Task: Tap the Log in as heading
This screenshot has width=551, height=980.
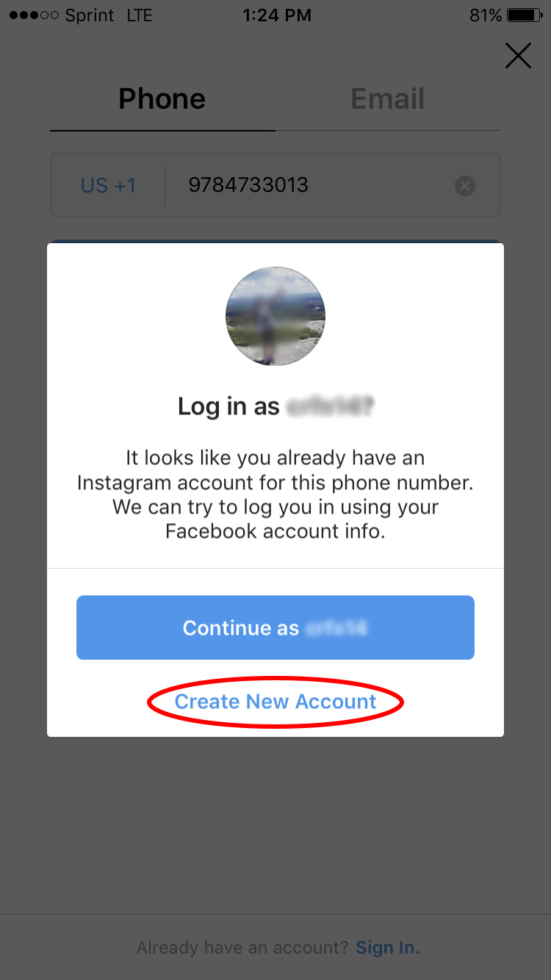Action: 276,406
